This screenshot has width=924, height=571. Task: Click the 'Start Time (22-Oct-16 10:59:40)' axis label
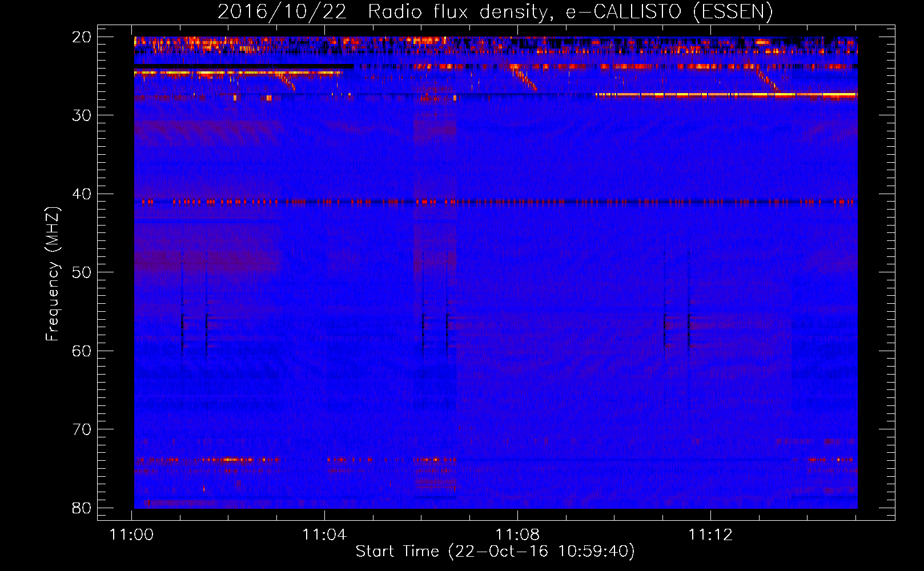[495, 552]
